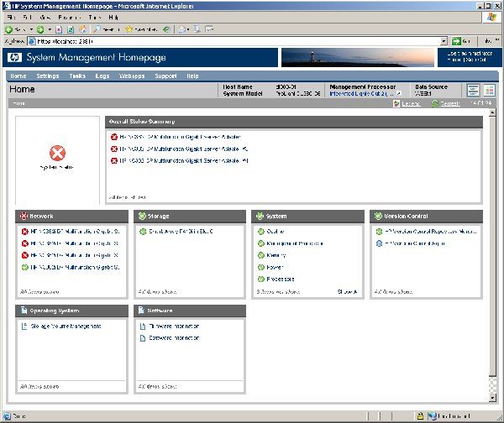Open the Support tab in navigation bar
This screenshot has height=423, width=504.
[x=165, y=76]
